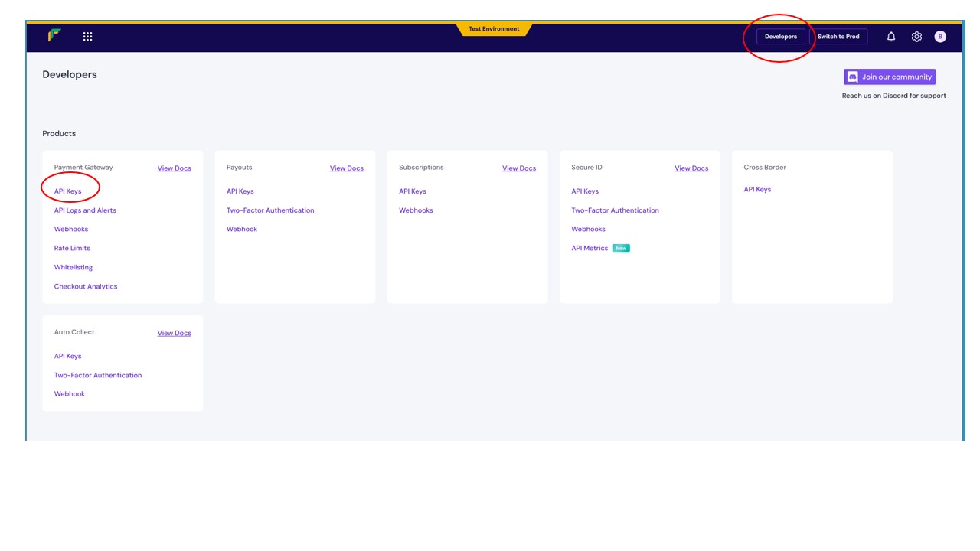
Task: Click the Cashfree logo icon
Action: pos(54,35)
